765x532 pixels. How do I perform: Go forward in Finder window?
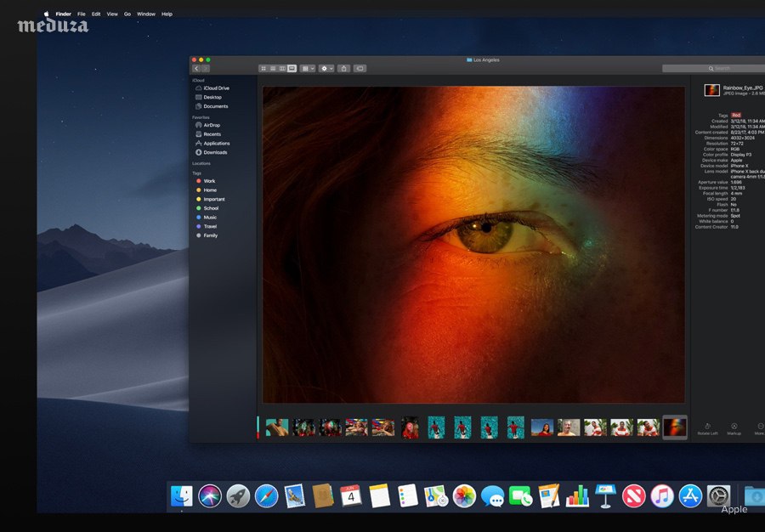[206, 69]
